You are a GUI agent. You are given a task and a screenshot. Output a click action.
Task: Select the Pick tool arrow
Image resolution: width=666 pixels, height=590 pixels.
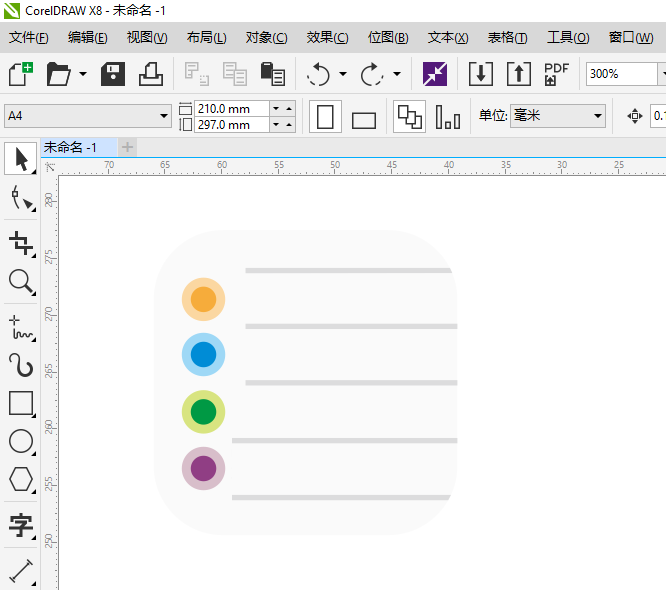21,160
